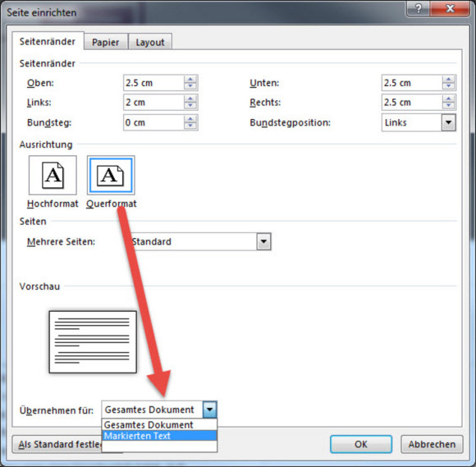Decrease the Links margin with down arrow
The height and width of the screenshot is (467, 476).
pos(190,106)
